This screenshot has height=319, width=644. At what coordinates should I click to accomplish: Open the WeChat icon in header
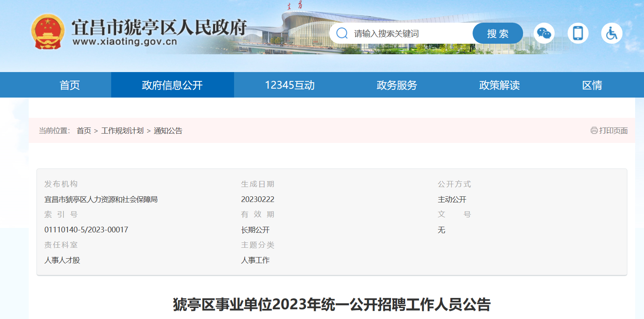[x=544, y=33]
